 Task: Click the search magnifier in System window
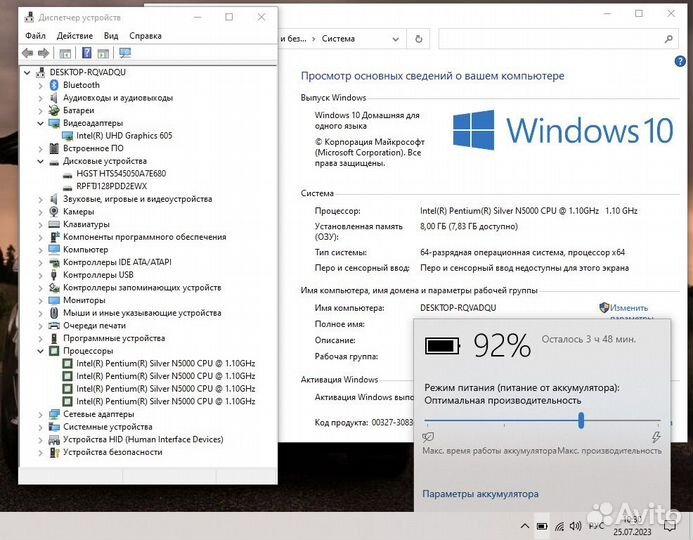pyautogui.click(x=669, y=39)
